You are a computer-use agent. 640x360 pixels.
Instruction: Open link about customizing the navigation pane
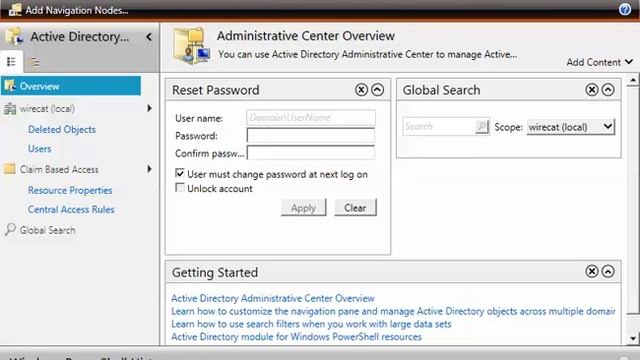(393, 311)
